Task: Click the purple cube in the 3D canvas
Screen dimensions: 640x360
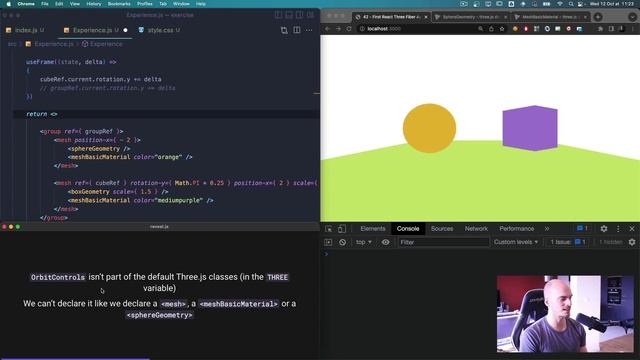Action: pos(530,128)
